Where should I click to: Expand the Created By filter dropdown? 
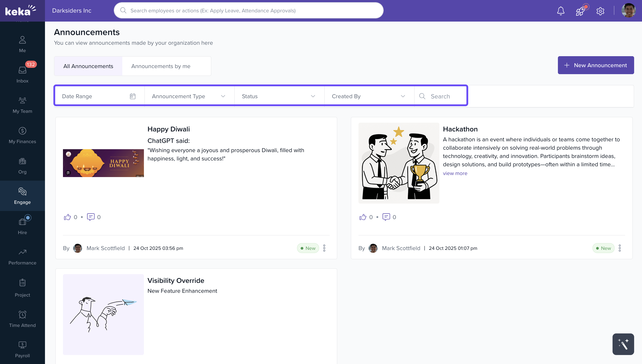369,96
